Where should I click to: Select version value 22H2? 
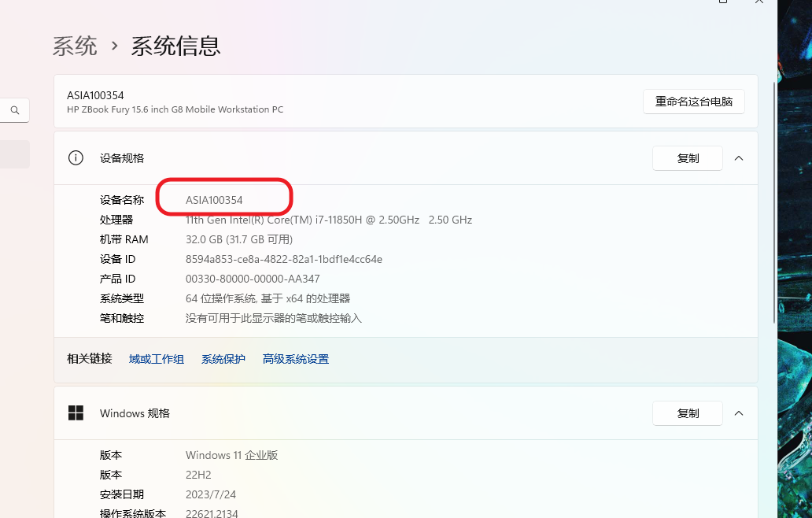(x=198, y=475)
